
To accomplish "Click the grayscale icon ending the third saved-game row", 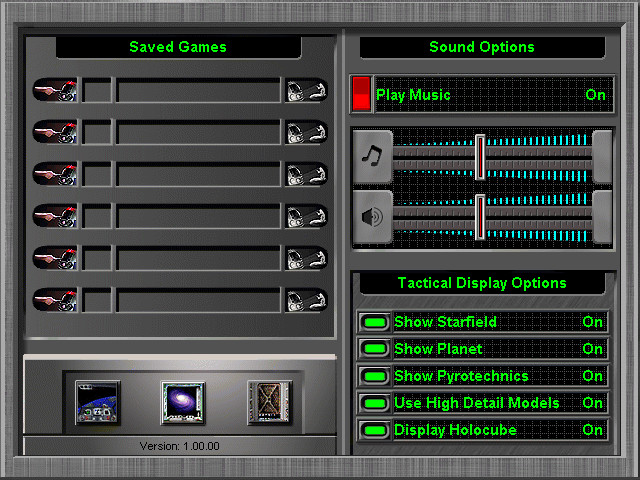I will (306, 174).
